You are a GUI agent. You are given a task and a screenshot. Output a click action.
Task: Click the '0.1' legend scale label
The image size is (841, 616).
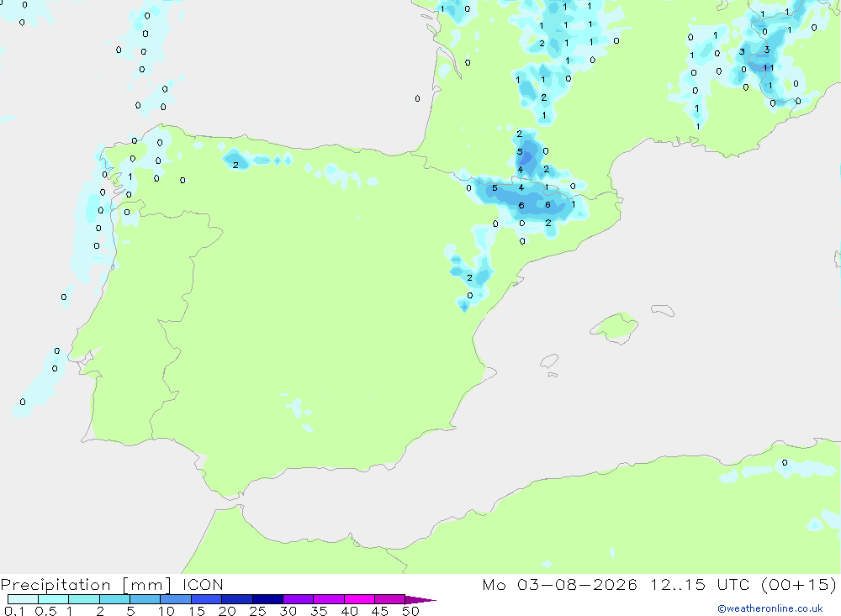[x=14, y=611]
